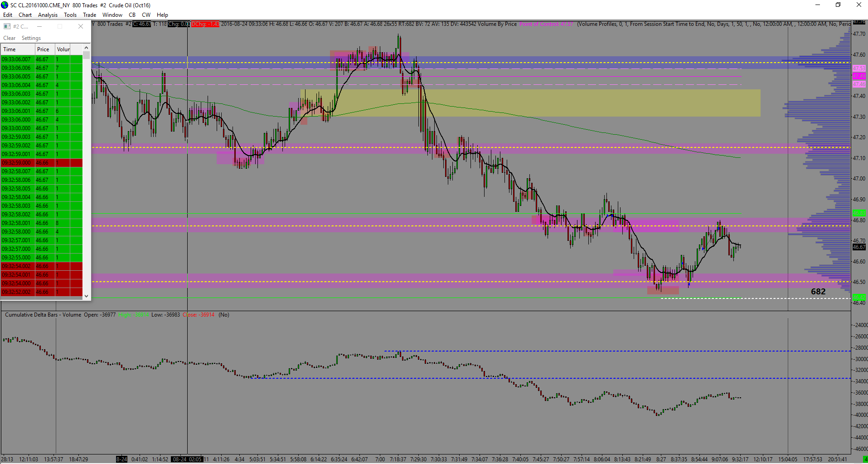Click the current price marker 46.67 on price axis
This screenshot has width=868, height=464.
[859, 247]
